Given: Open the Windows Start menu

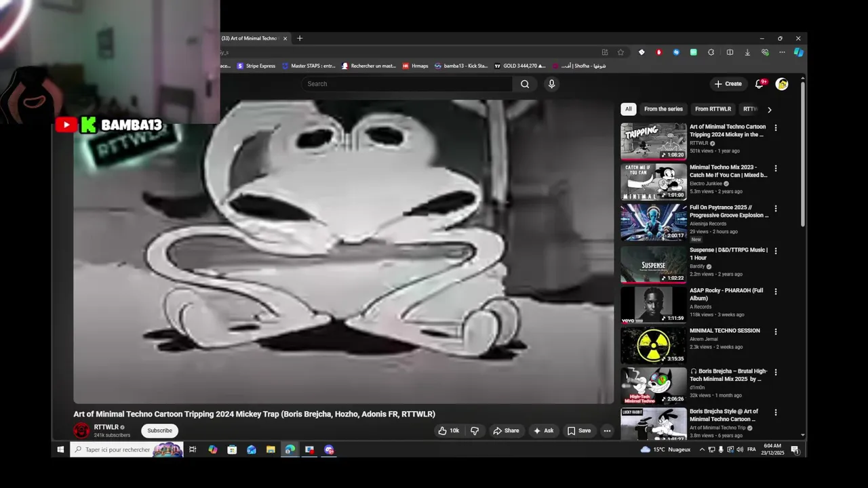Looking at the screenshot, I should click(x=60, y=449).
